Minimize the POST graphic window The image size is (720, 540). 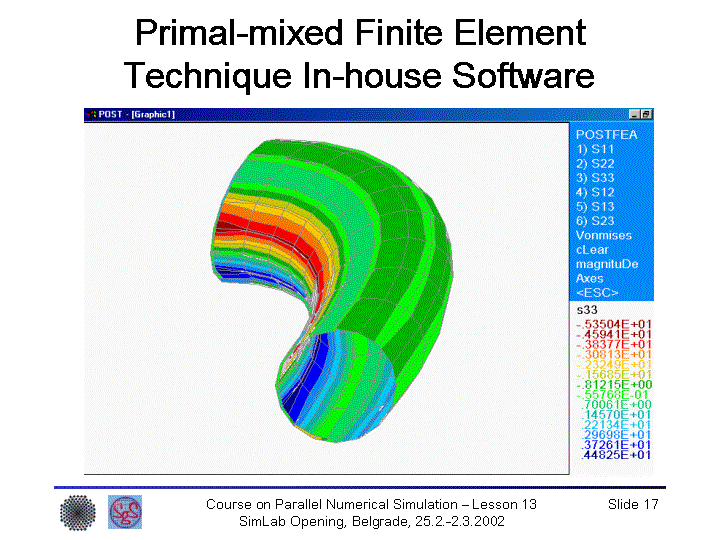pyautogui.click(x=635, y=115)
